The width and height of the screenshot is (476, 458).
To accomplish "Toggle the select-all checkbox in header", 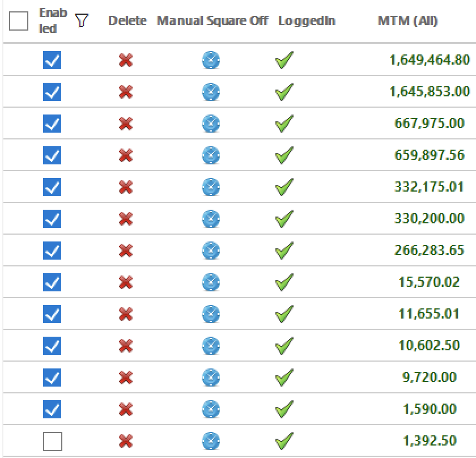I will click(19, 21).
